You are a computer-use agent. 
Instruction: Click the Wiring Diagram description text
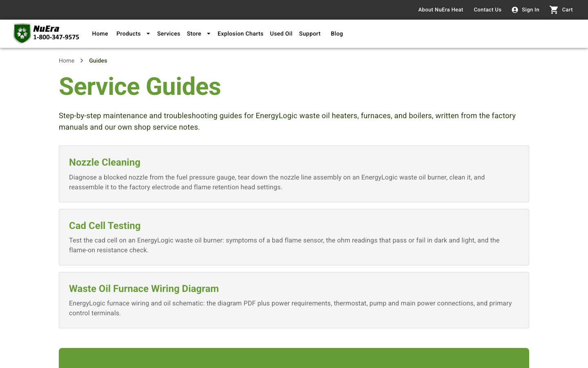tap(290, 308)
